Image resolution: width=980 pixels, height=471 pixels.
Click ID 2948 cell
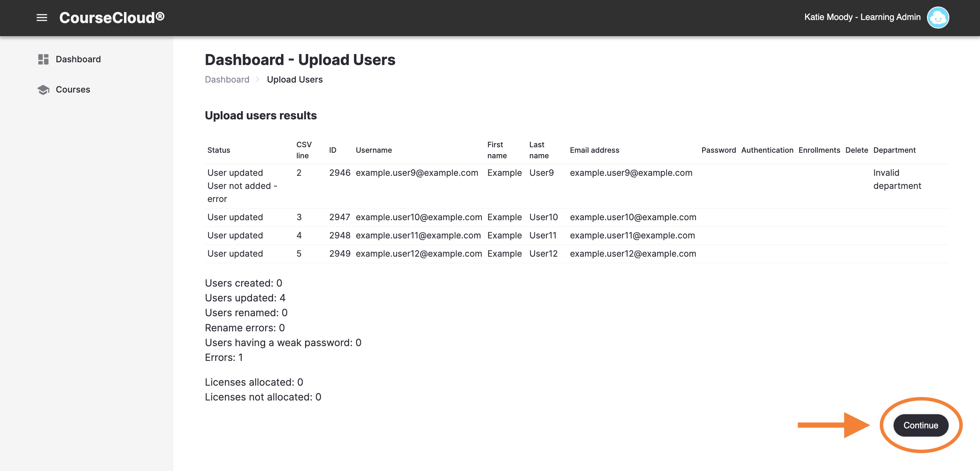[x=339, y=236]
